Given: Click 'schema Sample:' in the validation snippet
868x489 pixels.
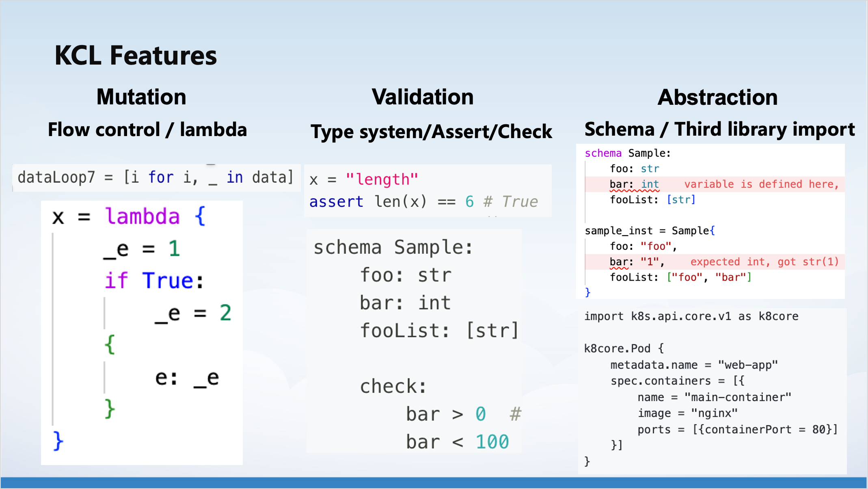Looking at the screenshot, I should 393,247.
